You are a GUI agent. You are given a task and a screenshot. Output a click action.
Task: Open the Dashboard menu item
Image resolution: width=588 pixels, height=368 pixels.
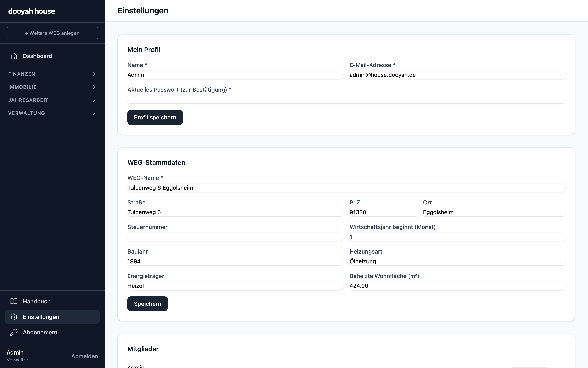click(52, 56)
